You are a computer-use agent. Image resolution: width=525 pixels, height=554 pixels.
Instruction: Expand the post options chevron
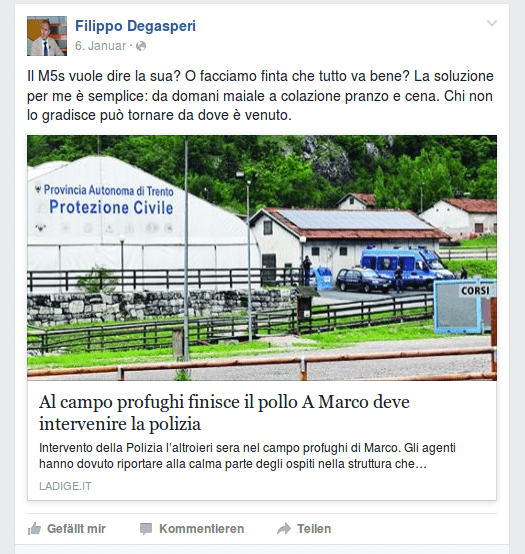492,23
